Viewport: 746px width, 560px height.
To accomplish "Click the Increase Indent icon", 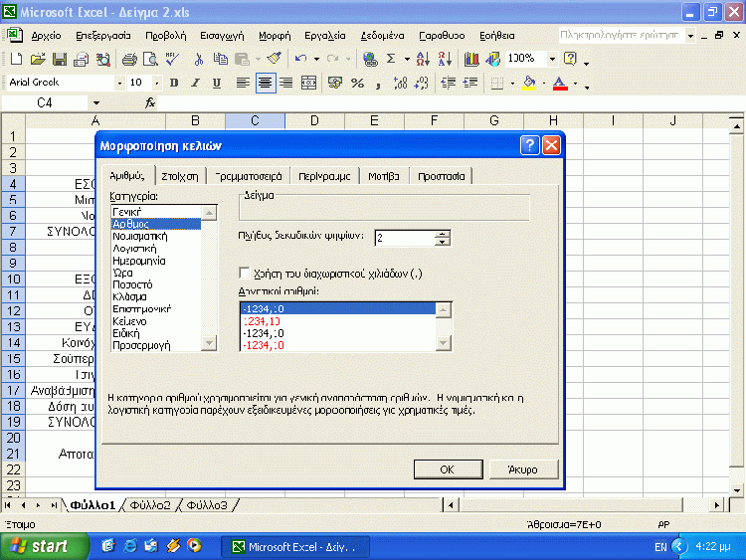I will [x=470, y=84].
